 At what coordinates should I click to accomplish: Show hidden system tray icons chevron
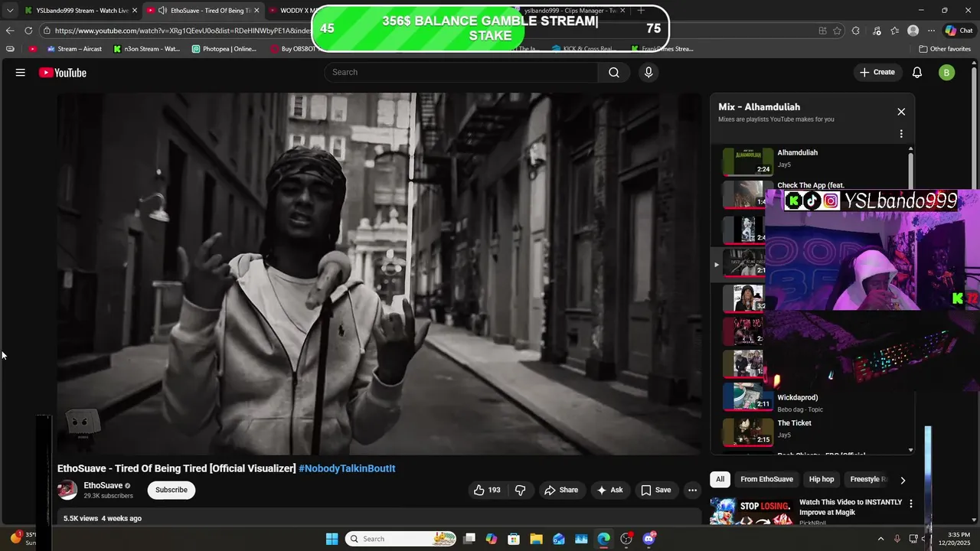click(880, 539)
